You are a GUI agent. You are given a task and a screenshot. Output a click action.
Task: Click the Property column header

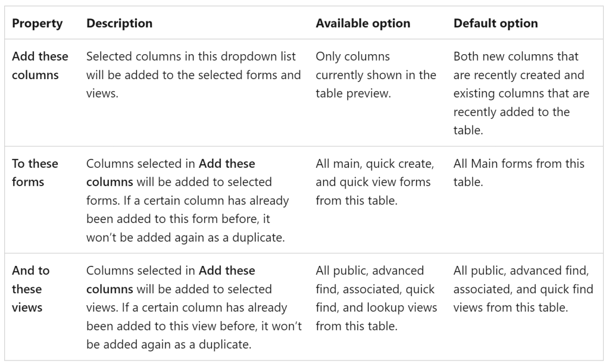click(37, 24)
